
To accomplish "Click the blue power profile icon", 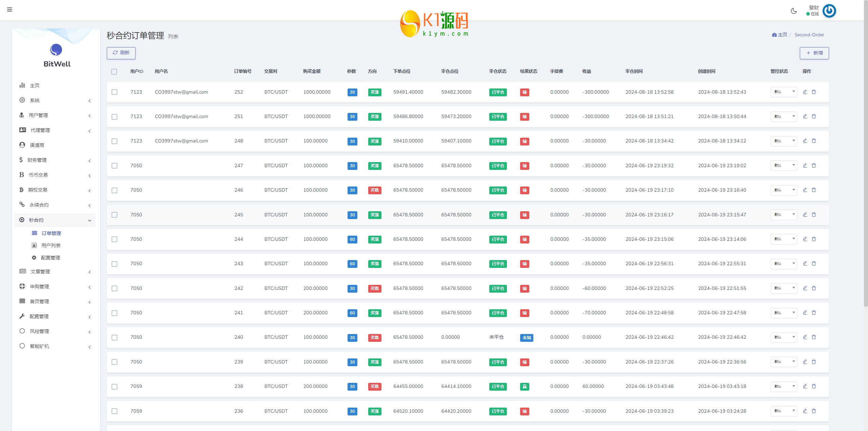I will pyautogui.click(x=829, y=11).
